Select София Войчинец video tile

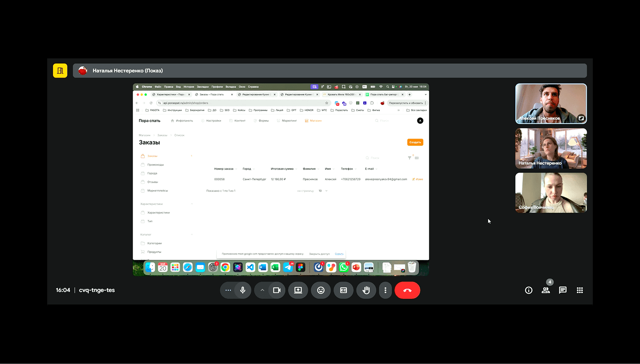pyautogui.click(x=551, y=193)
